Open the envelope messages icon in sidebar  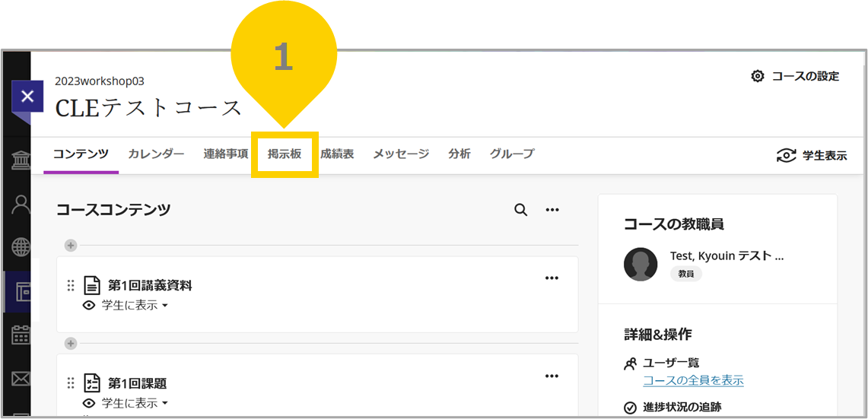pos(21,379)
